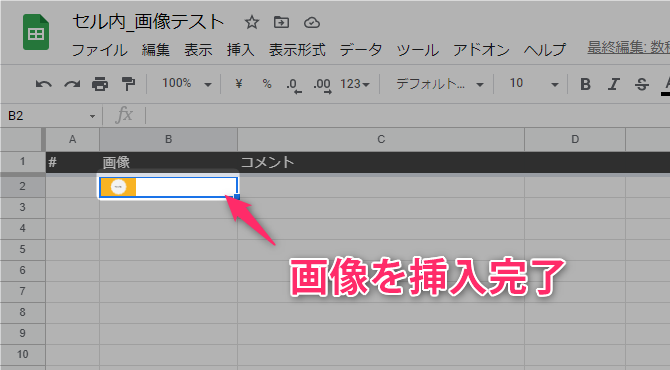Viewport: 670px width, 370px height.
Task: Open the font size 10 dropdown
Action: point(534,84)
